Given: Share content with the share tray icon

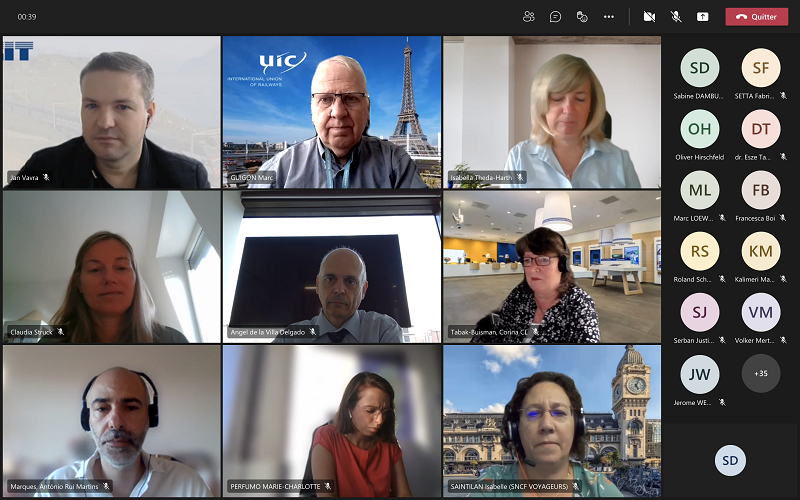Looking at the screenshot, I should 703,16.
